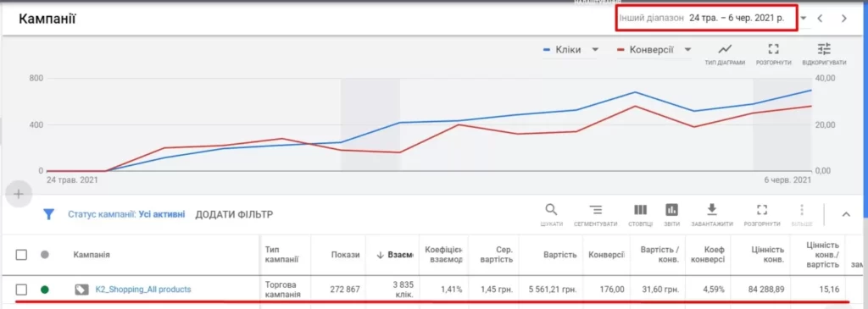Open the Більше three-dot menu
The height and width of the screenshot is (309, 868).
[x=802, y=210]
